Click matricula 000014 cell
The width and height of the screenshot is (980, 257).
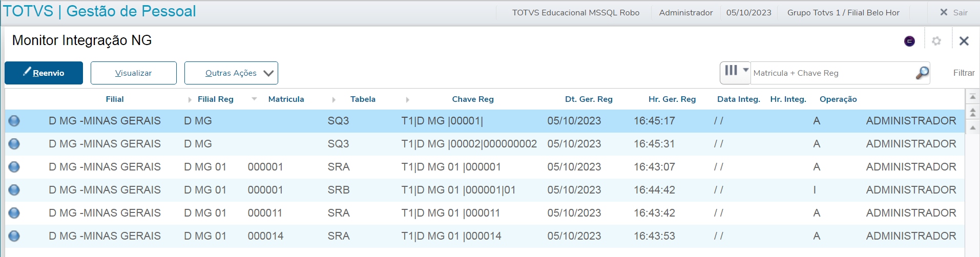(x=265, y=236)
